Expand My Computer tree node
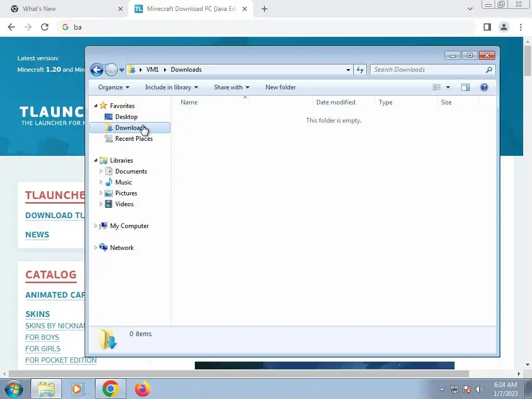 coord(96,225)
